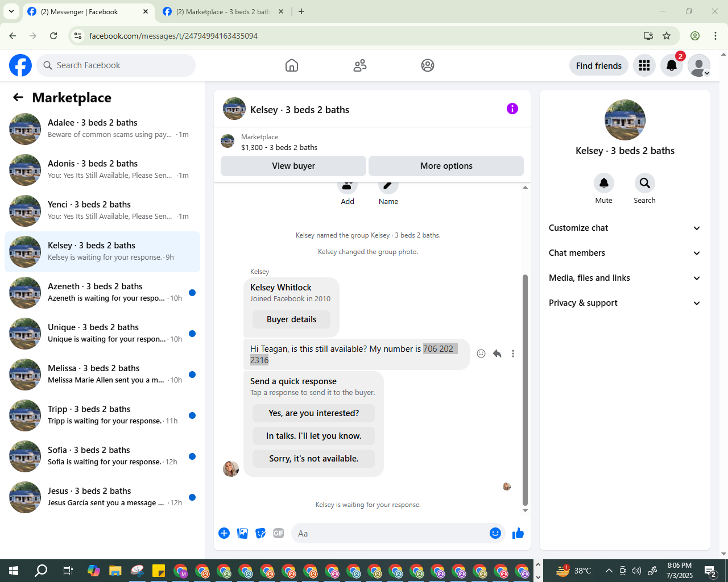
Task: Reload the page using the refresh icon
Action: (53, 36)
